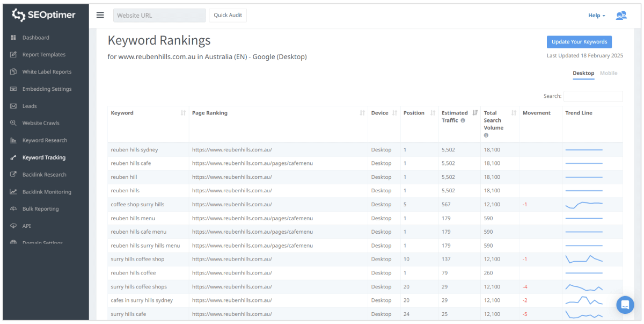Click 'Last Updated 18 February 2025' text
Image resolution: width=644 pixels, height=324 pixels.
584,56
